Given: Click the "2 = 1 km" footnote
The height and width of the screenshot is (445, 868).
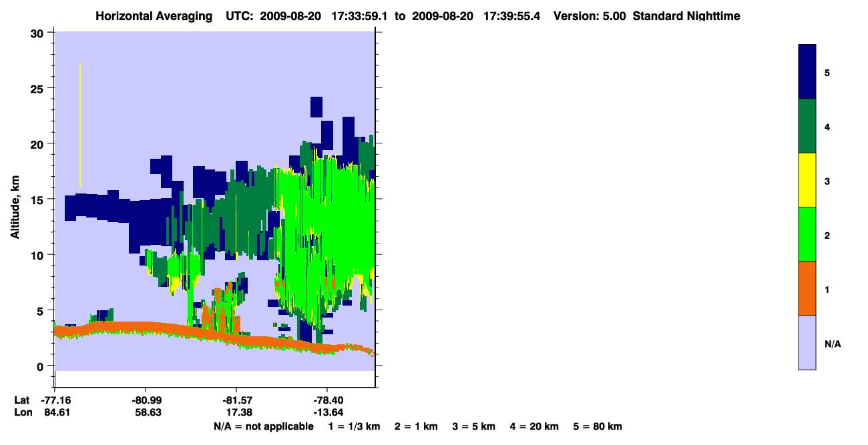Looking at the screenshot, I should pos(416,426).
